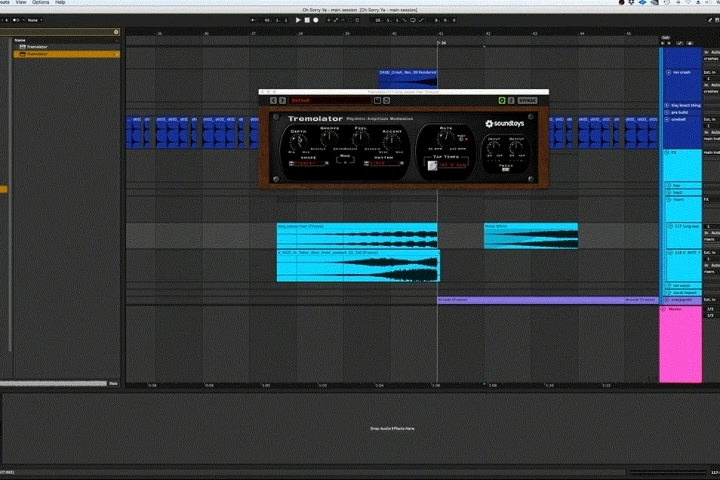Click the Rhythm previous arrow
The width and height of the screenshot is (720, 480).
point(366,163)
